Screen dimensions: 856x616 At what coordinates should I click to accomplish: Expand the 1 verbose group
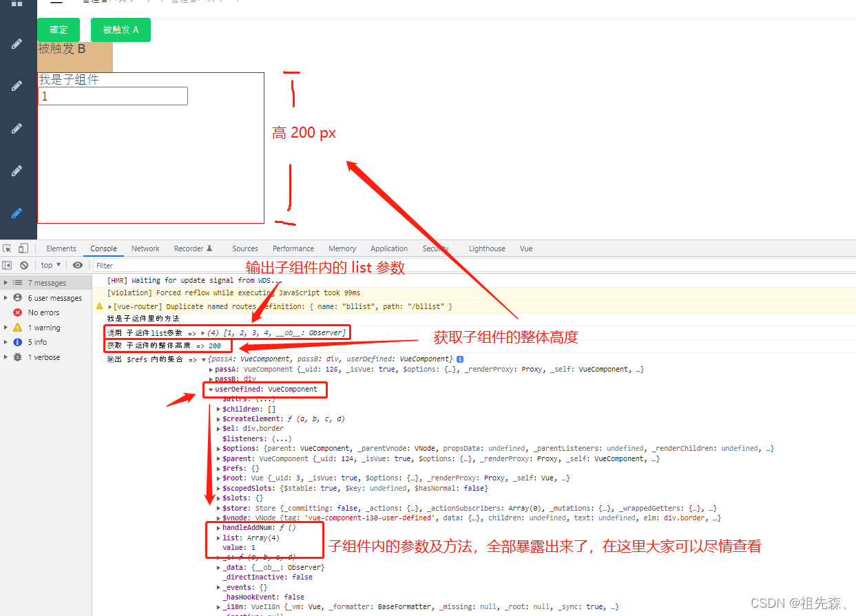click(6, 357)
